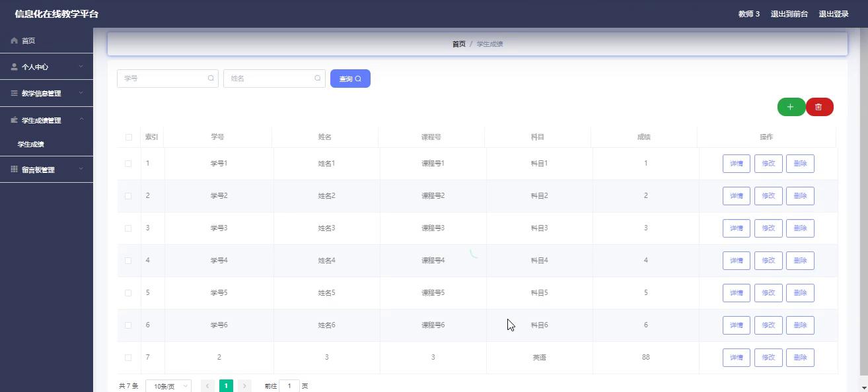Collapse the student grades management menu
This screenshot has height=392, width=868.
[x=46, y=120]
